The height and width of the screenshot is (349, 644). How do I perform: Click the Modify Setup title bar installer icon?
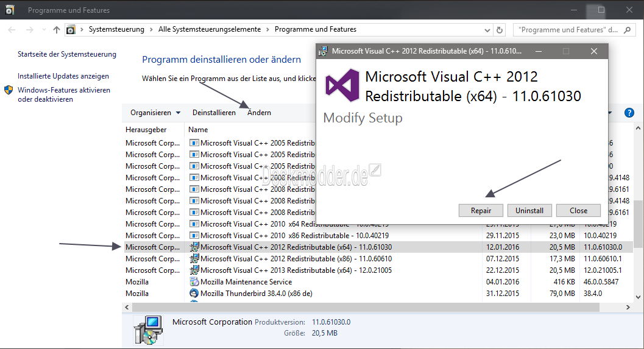[x=324, y=51]
